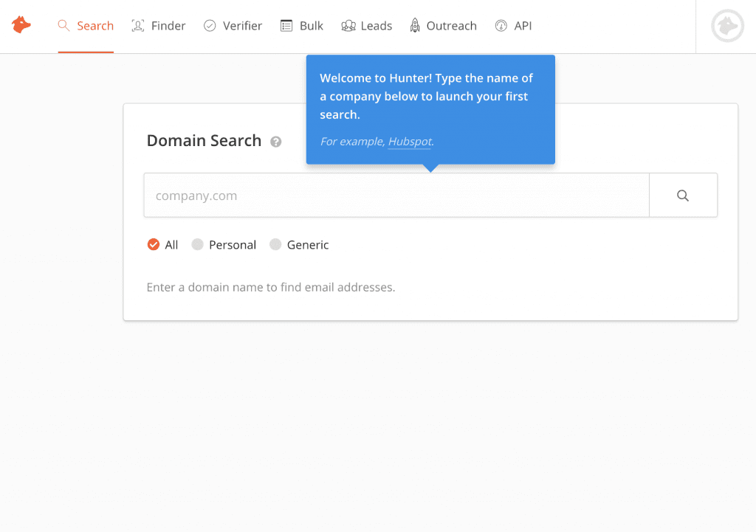Screen dimensions: 756x532
Task: Open Bulk tasks via list icon
Action: pyautogui.click(x=284, y=25)
